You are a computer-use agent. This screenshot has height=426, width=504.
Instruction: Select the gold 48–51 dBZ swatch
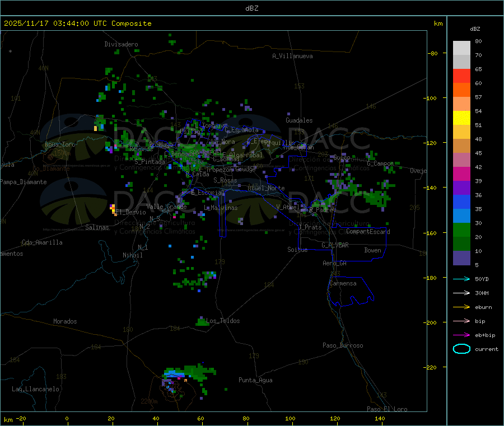pyautogui.click(x=461, y=132)
